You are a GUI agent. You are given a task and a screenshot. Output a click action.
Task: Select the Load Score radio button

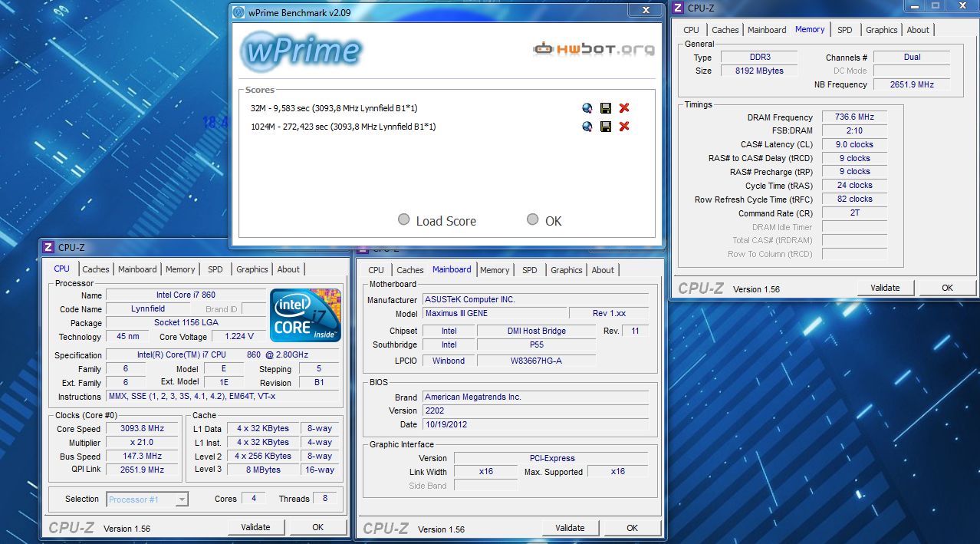(x=404, y=220)
